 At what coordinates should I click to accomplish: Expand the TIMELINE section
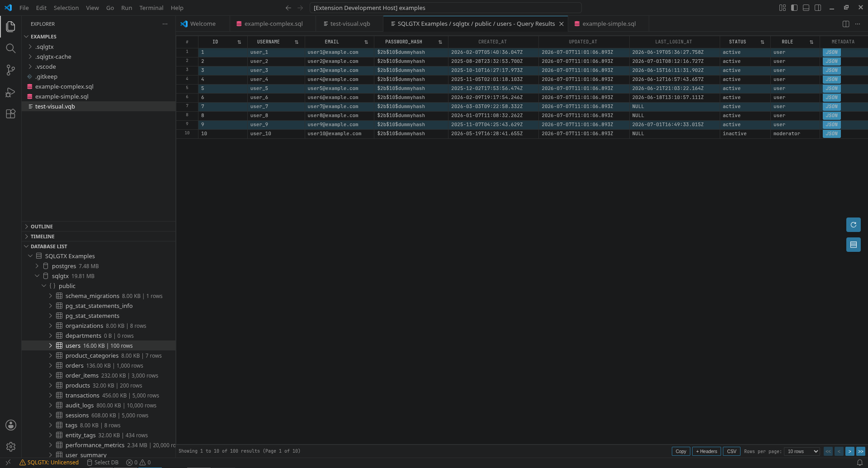pyautogui.click(x=99, y=236)
